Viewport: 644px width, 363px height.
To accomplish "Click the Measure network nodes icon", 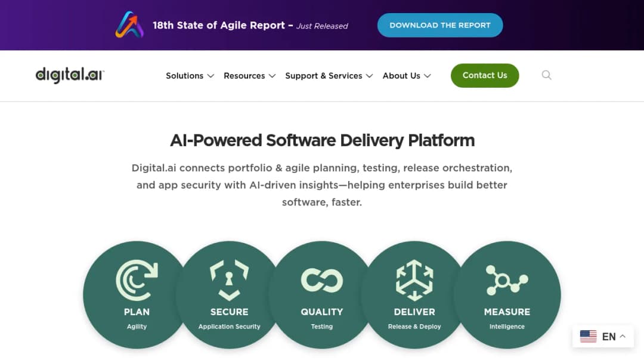I will 507,281.
